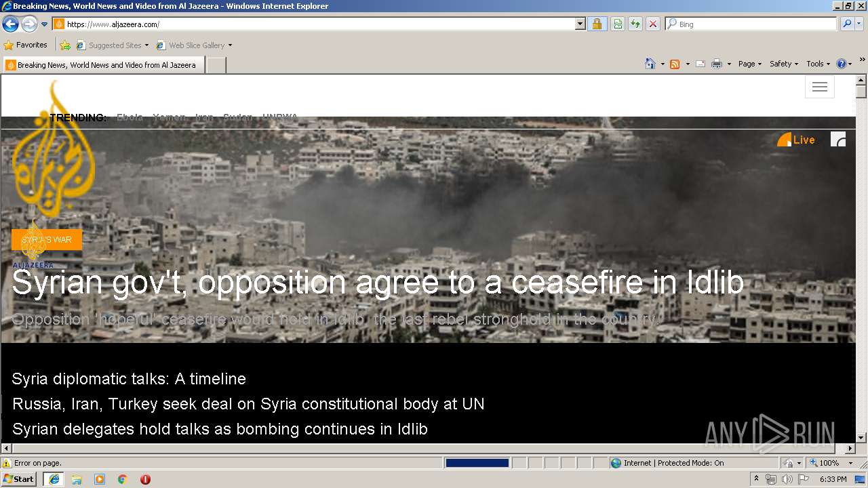The image size is (868, 488).
Task: Click the volume speaker tray icon
Action: click(787, 479)
